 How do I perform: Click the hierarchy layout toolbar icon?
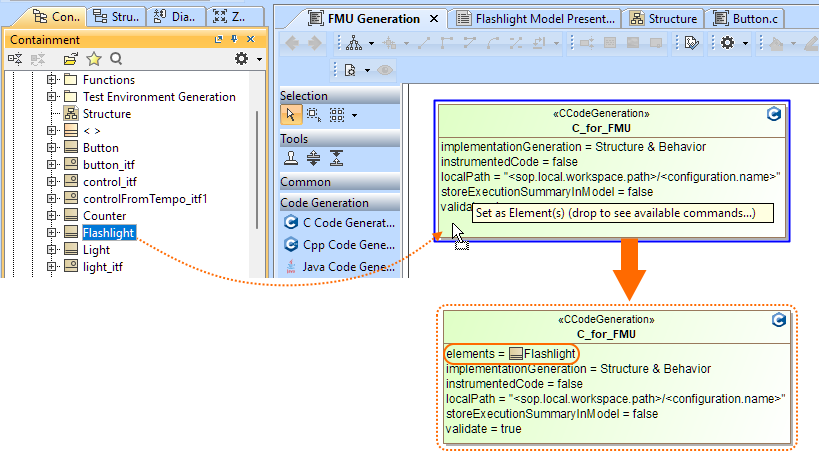pyautogui.click(x=354, y=43)
